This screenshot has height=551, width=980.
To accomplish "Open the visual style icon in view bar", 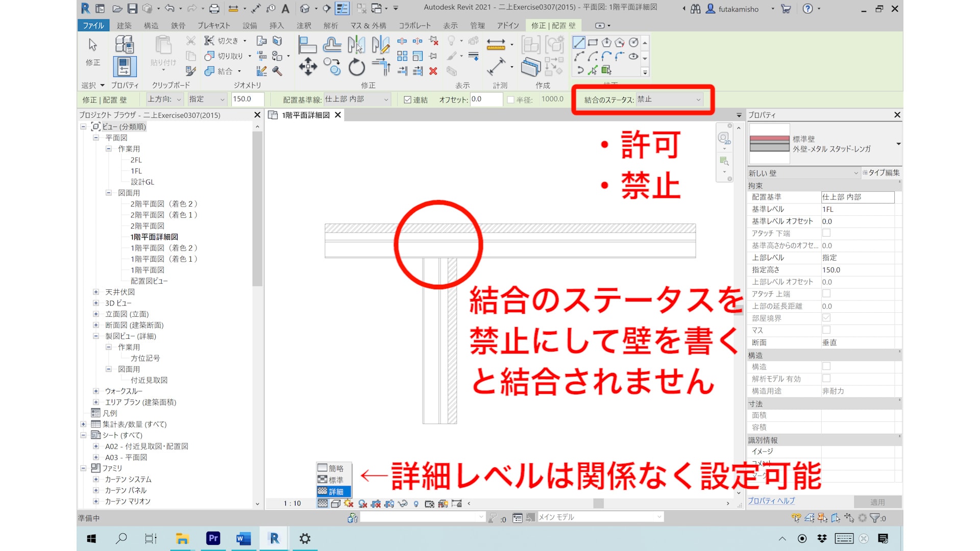I will (x=335, y=504).
